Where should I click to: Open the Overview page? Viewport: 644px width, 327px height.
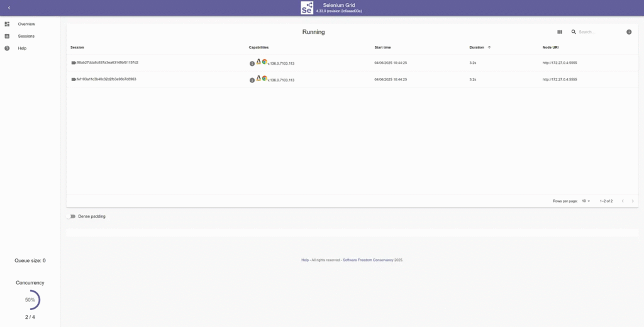(26, 24)
